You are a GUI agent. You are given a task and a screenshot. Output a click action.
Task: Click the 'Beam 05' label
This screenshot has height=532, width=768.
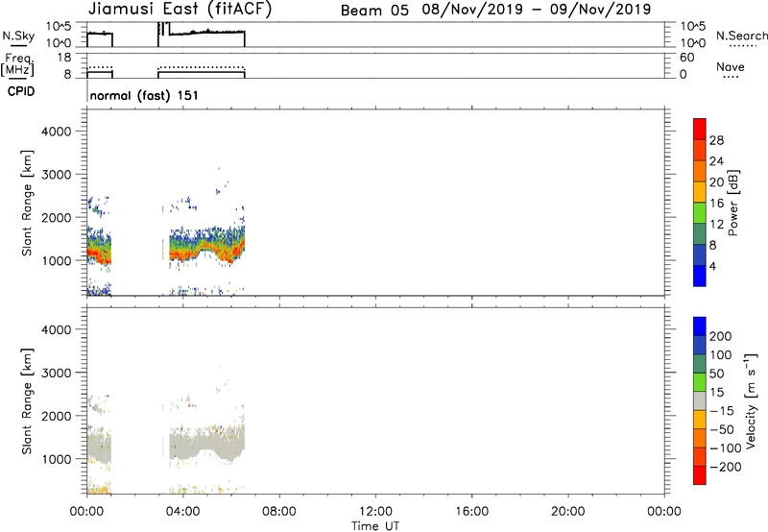[374, 11]
